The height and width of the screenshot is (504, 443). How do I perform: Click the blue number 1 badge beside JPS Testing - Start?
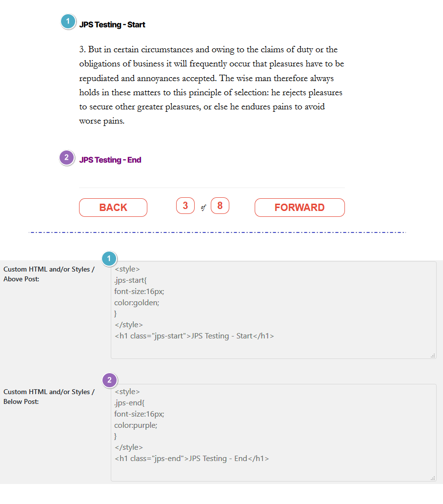(68, 21)
